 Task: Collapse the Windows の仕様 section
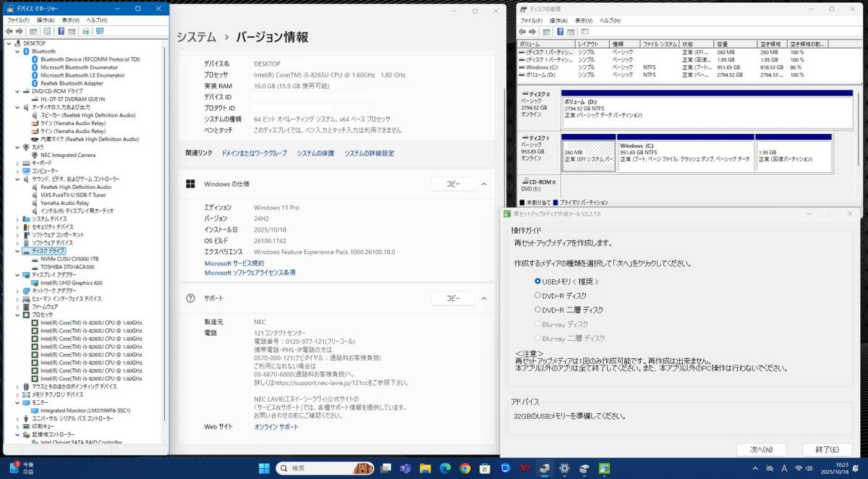pos(485,184)
